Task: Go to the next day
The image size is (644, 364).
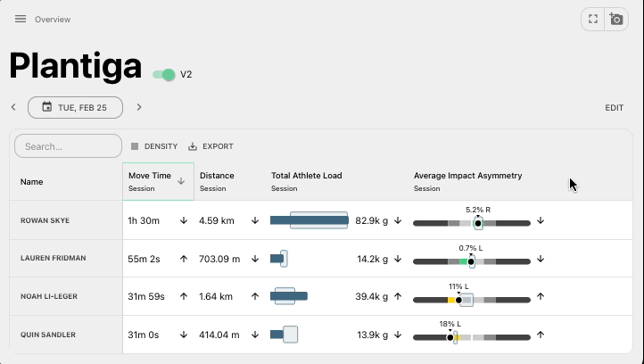Action: click(139, 107)
